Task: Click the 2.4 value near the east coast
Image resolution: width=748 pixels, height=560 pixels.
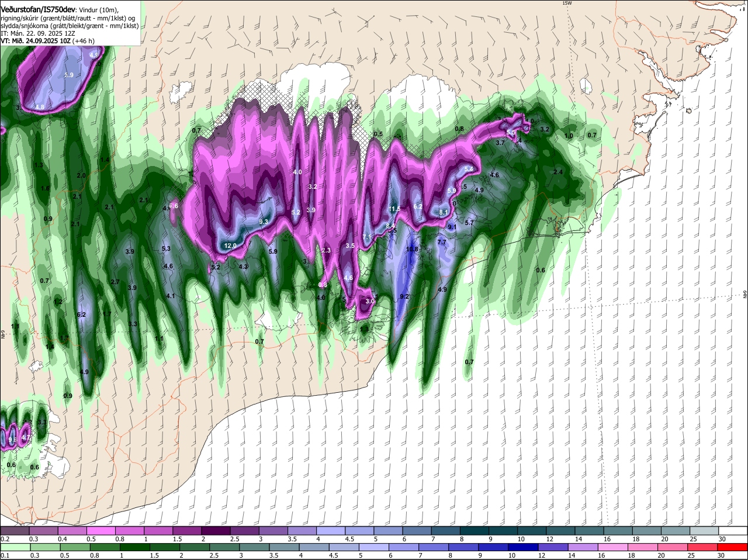Action: 557,172
